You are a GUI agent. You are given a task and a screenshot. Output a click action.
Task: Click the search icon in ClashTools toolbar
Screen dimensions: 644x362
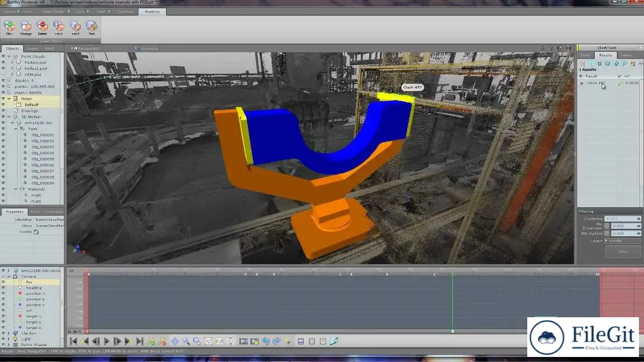(624, 63)
